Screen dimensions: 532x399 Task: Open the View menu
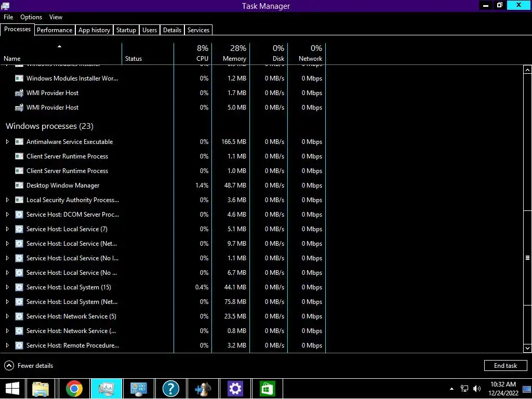(x=56, y=17)
